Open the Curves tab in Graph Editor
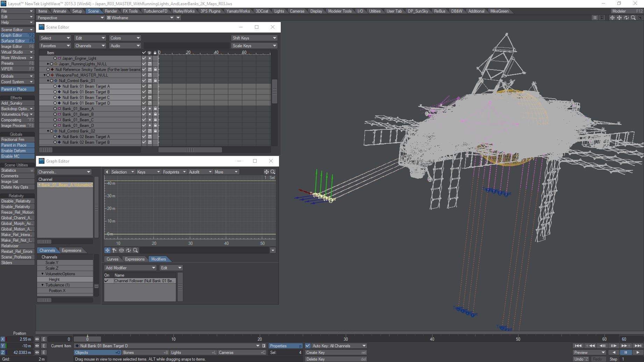This screenshot has height=362, width=644. click(x=112, y=259)
